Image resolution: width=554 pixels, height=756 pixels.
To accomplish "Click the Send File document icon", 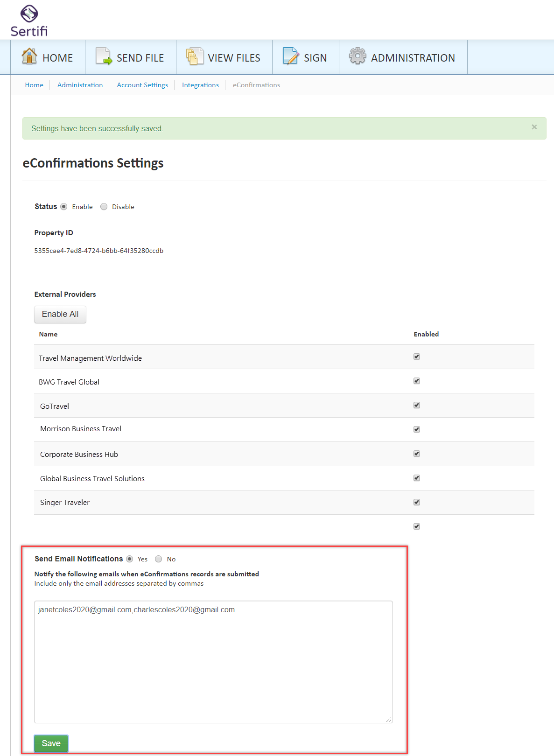I will (x=104, y=56).
